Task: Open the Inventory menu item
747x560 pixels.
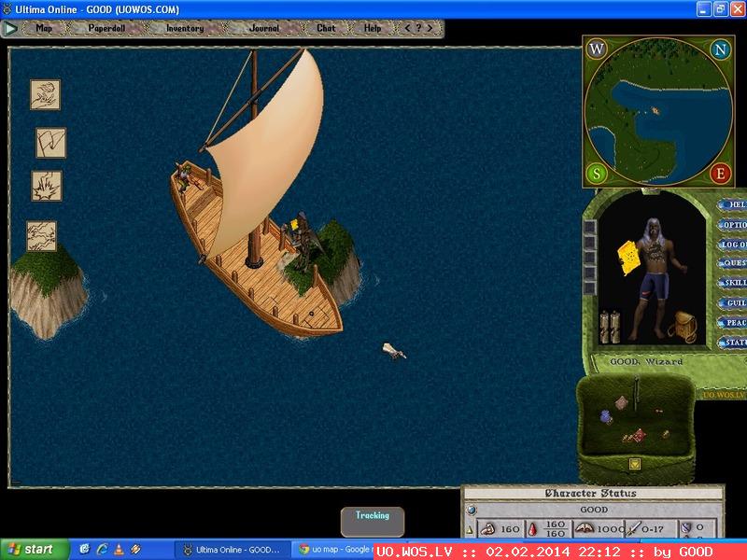Action: coord(185,28)
